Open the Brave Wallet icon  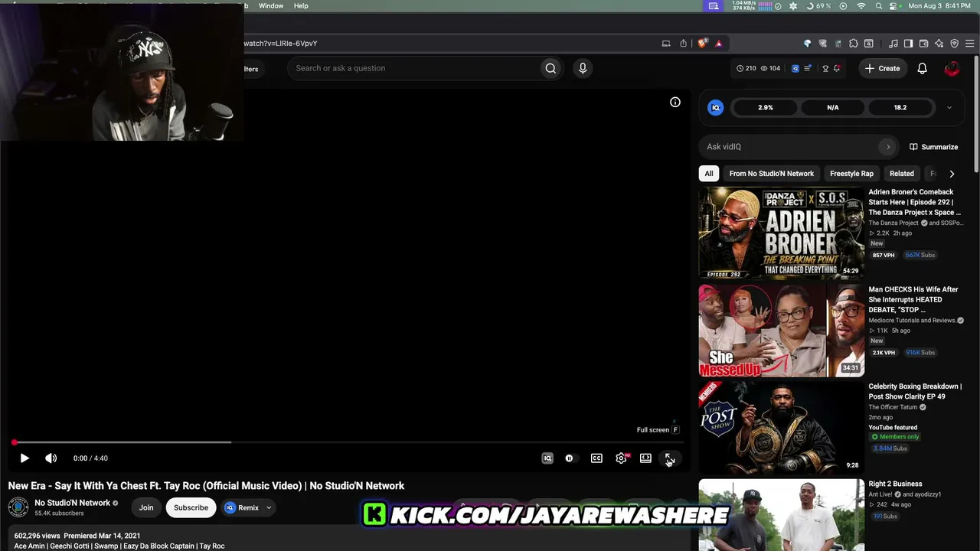pyautogui.click(x=923, y=44)
